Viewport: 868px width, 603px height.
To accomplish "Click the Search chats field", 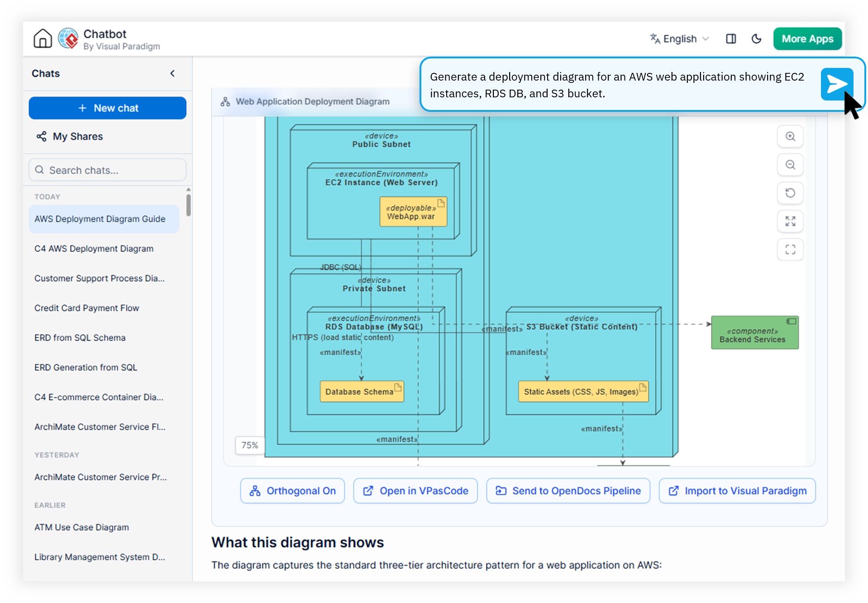I will pyautogui.click(x=108, y=170).
